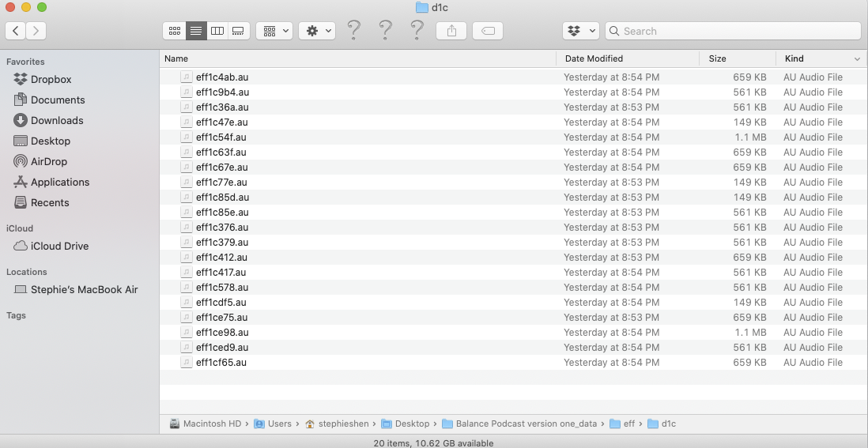
Task: Click the eff folder in the path bar
Action: click(x=622, y=424)
